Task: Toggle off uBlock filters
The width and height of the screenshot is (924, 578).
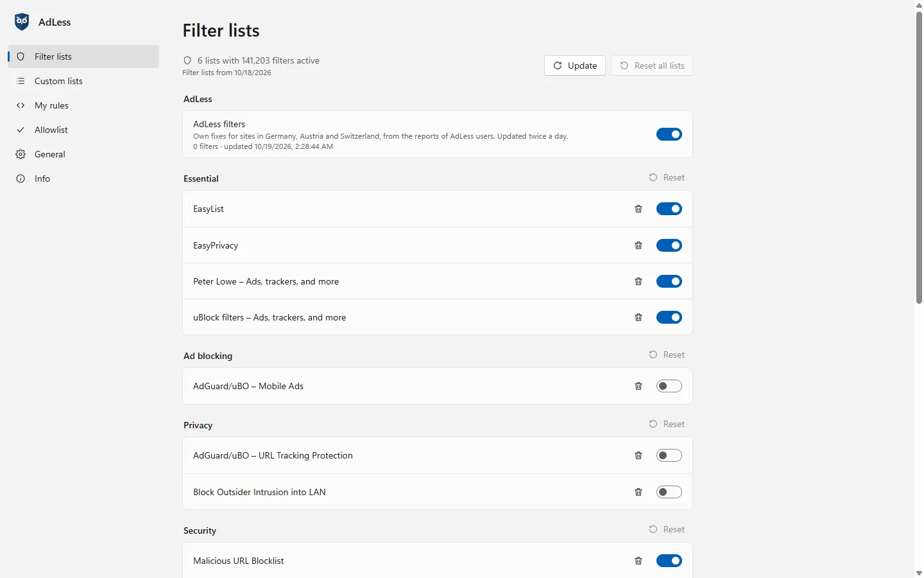Action: (669, 317)
